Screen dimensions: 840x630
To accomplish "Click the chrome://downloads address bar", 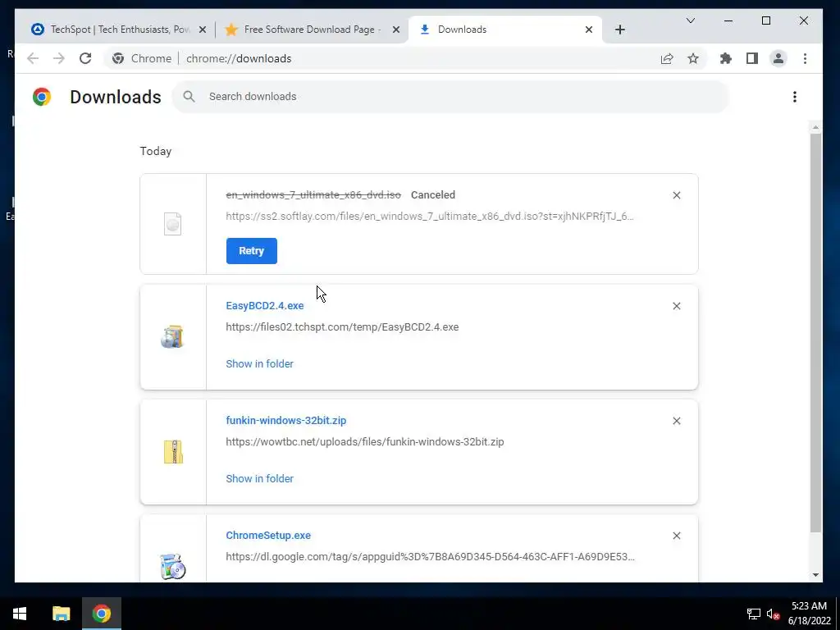I will (407, 58).
